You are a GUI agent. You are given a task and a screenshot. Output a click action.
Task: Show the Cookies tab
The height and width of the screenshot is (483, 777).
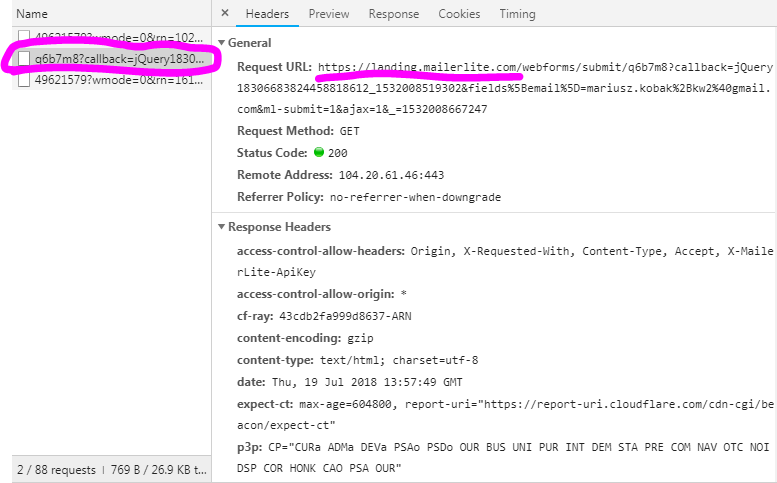click(459, 14)
